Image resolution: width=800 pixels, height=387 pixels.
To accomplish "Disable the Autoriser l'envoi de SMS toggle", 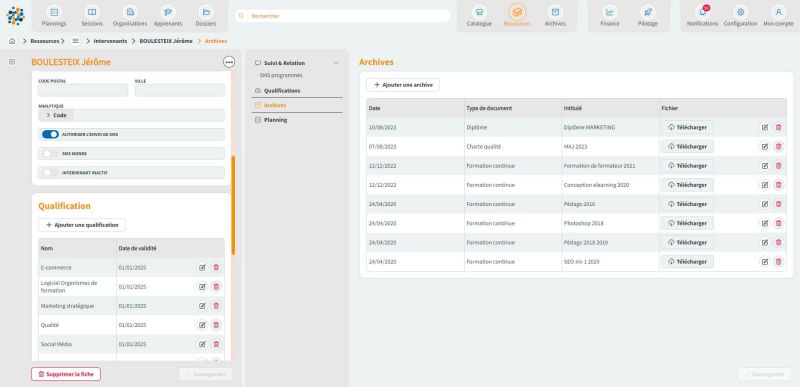I will pos(50,134).
